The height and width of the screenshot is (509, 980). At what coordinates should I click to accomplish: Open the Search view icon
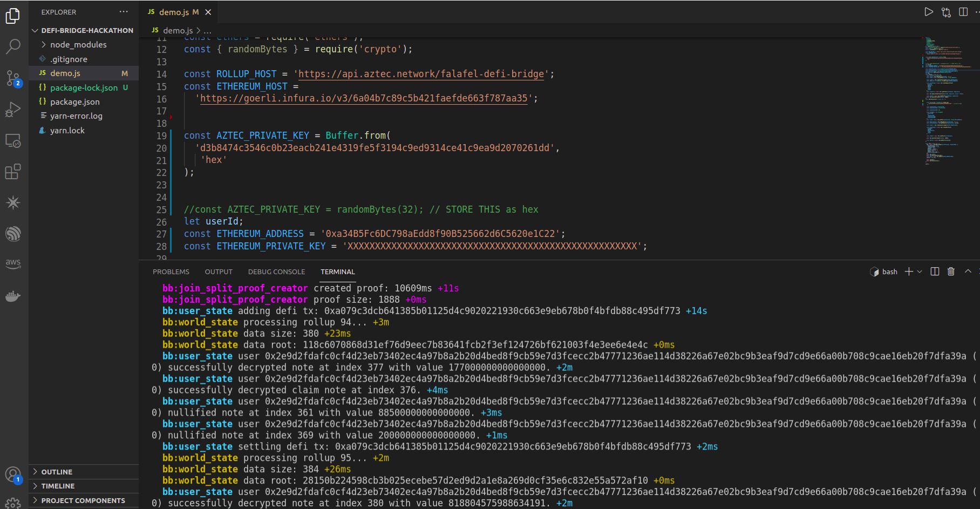click(13, 46)
